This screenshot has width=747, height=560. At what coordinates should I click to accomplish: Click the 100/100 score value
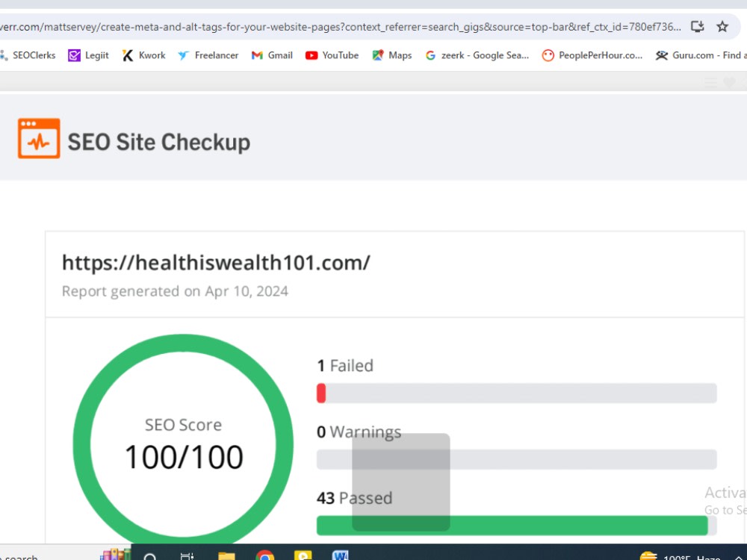click(x=184, y=457)
